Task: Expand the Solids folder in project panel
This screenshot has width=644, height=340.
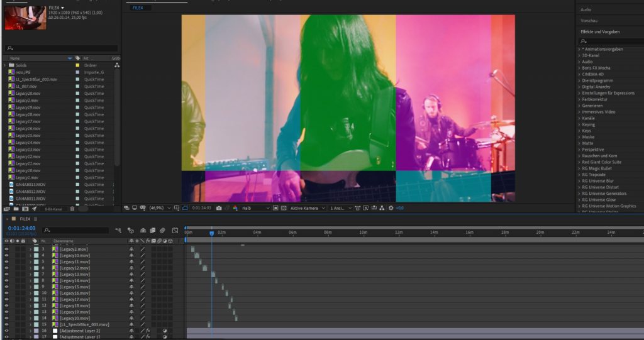Action: [5, 65]
